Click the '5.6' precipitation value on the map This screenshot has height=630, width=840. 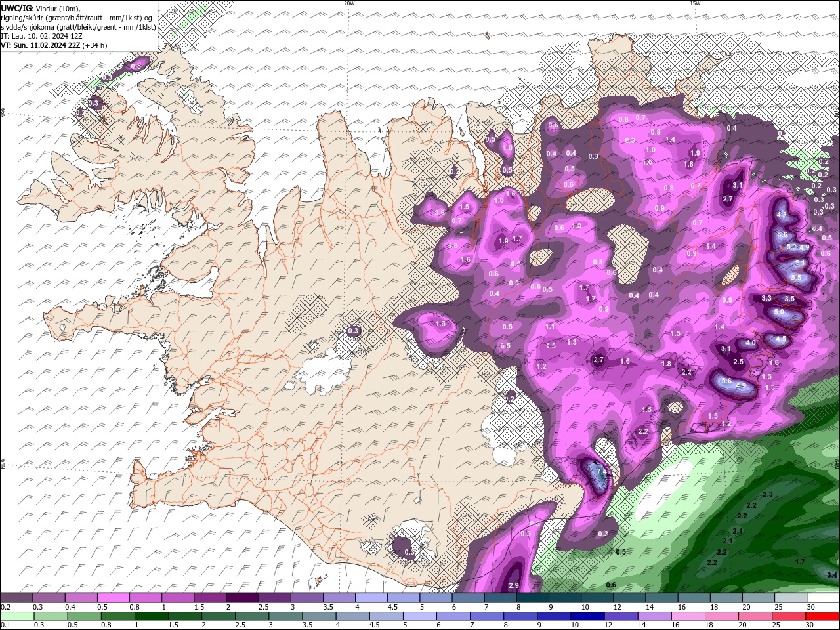coord(726,381)
